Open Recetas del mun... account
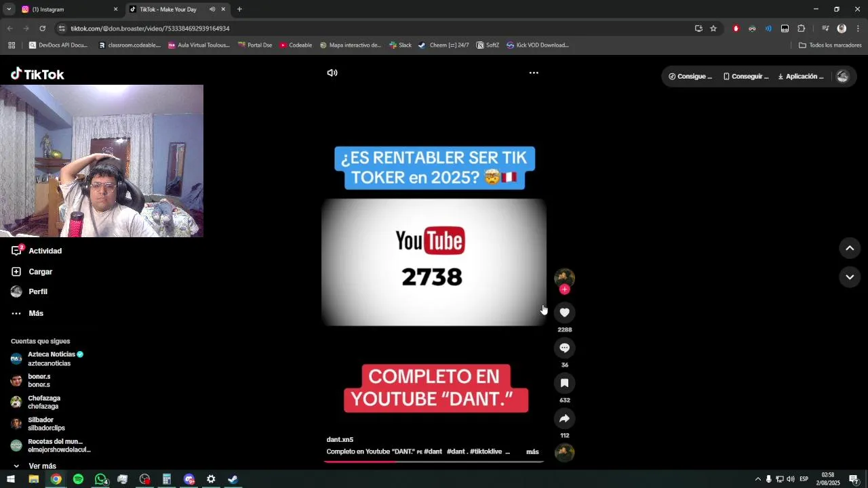Image resolution: width=868 pixels, height=488 pixels. pos(51,445)
